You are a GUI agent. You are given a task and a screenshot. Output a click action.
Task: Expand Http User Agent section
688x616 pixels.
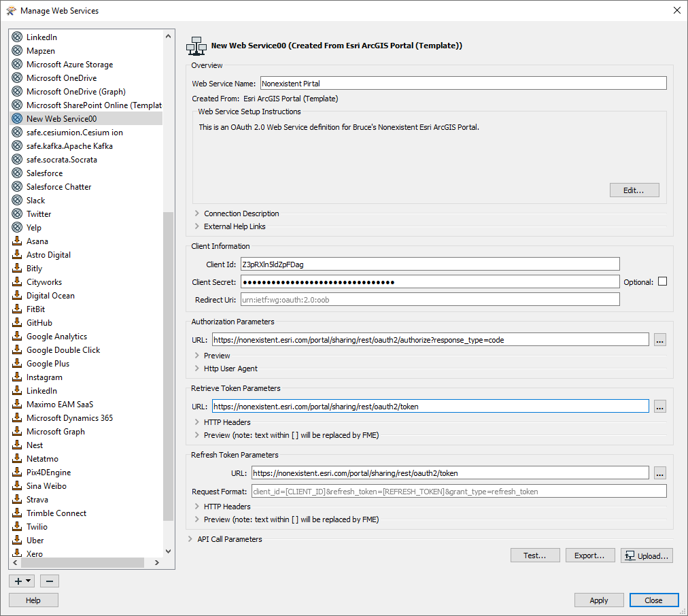(x=197, y=369)
